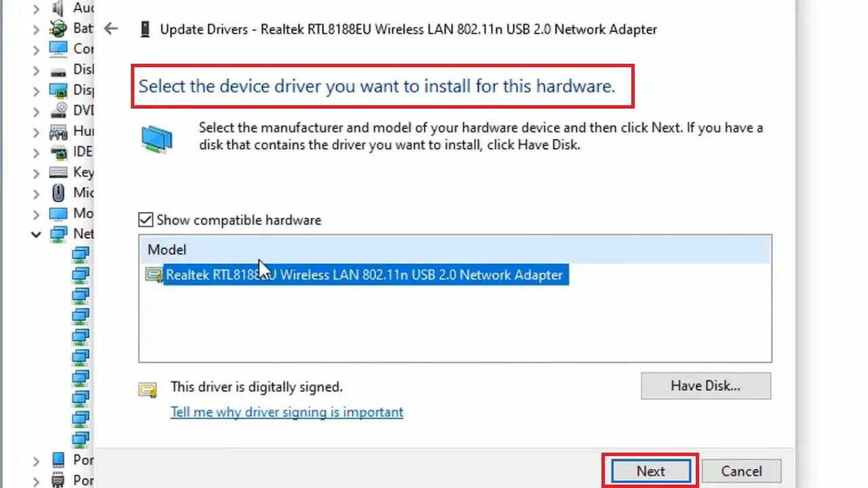Select the highlighted Realtek RTL8188EU model entry
This screenshot has height=488, width=868.
(x=366, y=275)
